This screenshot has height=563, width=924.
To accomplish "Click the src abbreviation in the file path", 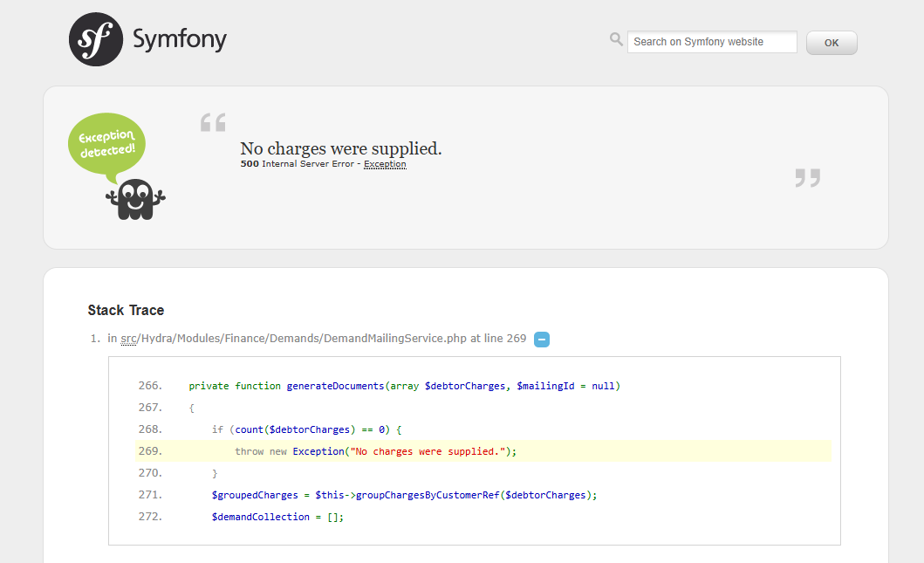I will click(128, 339).
